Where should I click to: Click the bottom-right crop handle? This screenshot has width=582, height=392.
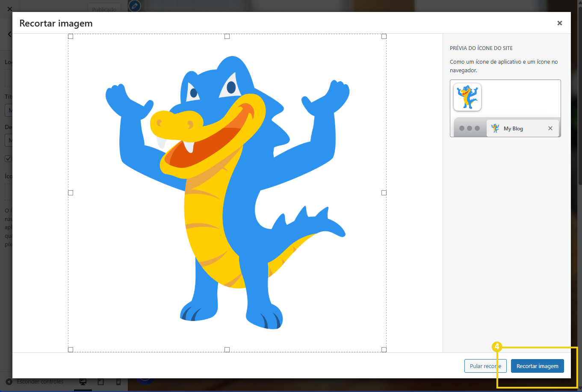pyautogui.click(x=384, y=350)
